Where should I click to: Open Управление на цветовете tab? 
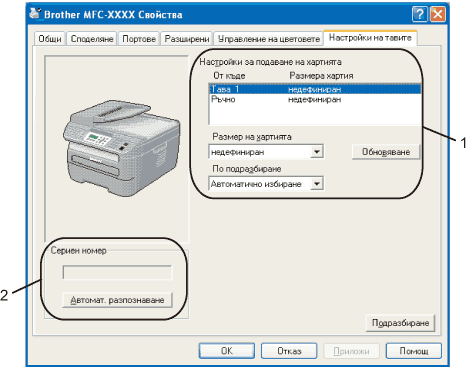pos(269,39)
